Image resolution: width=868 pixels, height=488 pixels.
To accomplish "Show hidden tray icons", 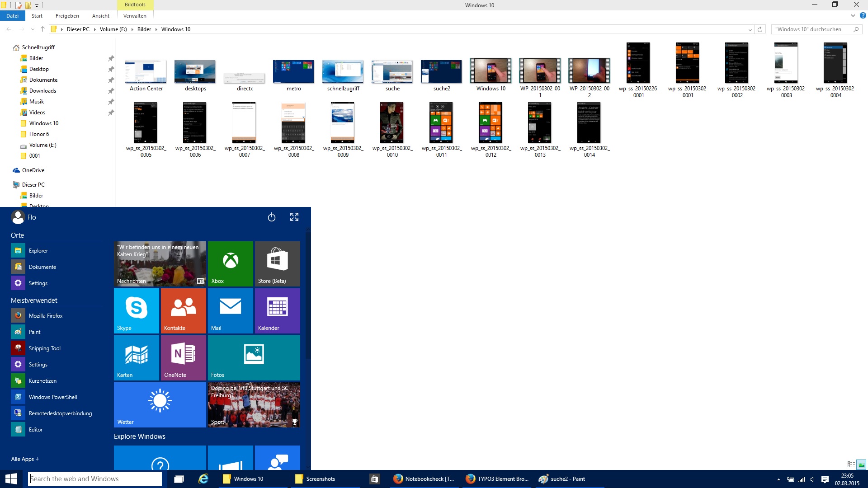I will click(778, 479).
